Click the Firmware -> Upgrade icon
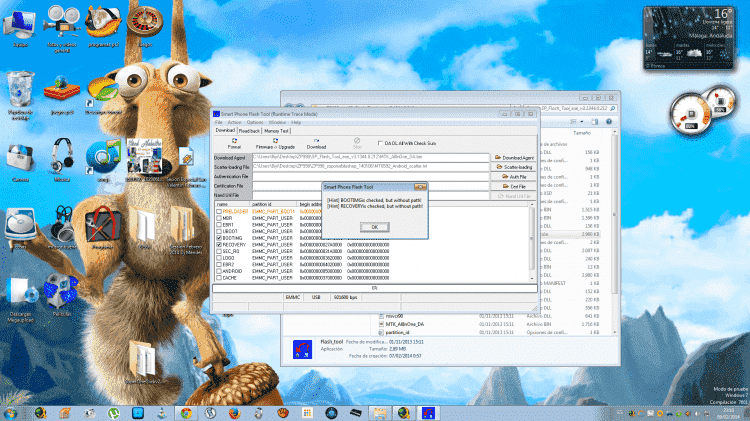Viewport: 750px width, 421px height. point(275,144)
